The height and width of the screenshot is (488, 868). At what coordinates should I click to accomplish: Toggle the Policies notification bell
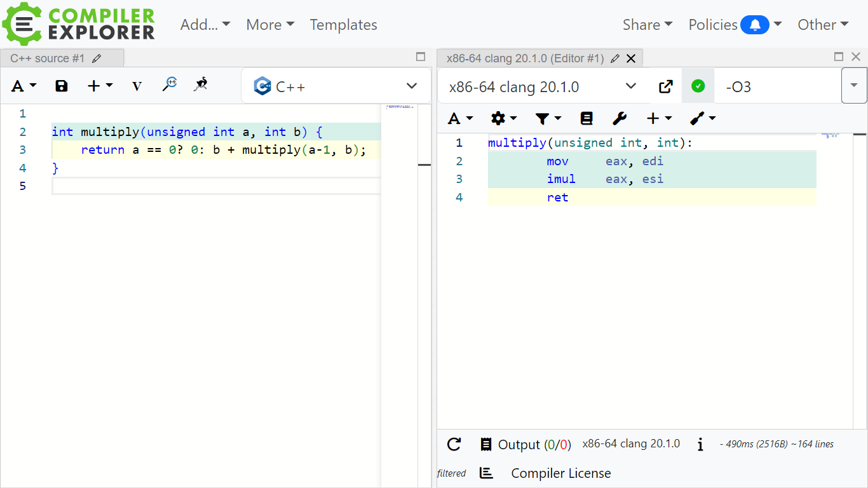(754, 25)
